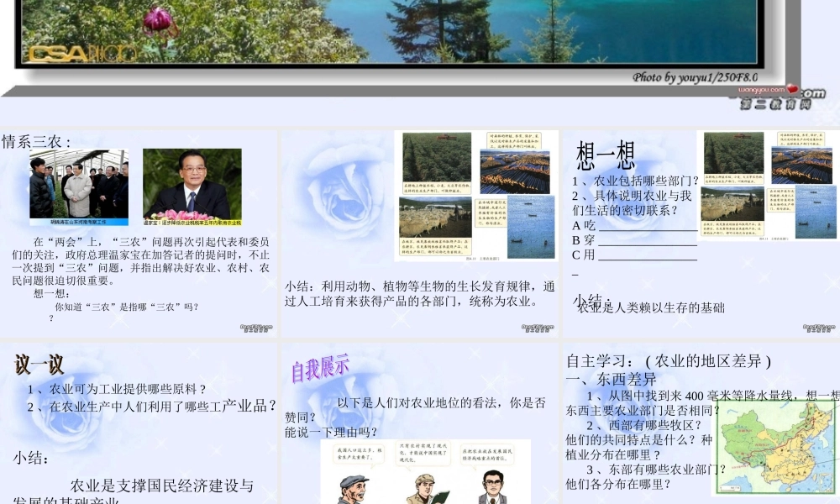Viewport: 840px width, 504px height.
Task: Click the crop field photo in the 小结 slide
Action: (x=437, y=158)
